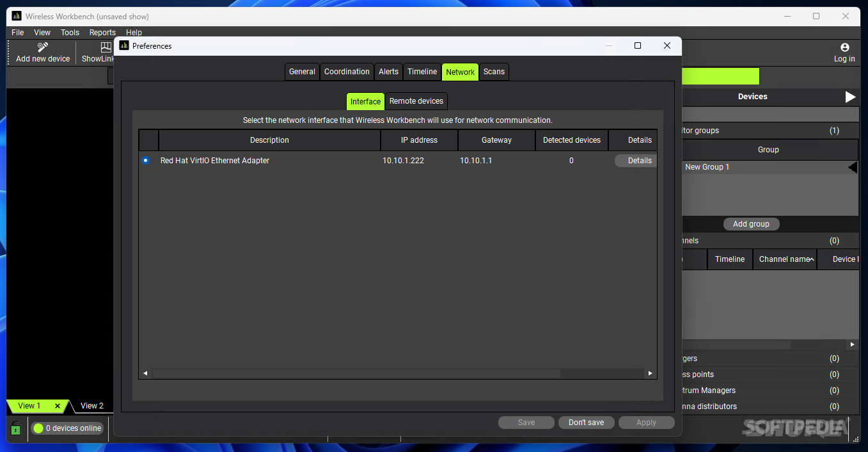
Task: Click the Apply button
Action: point(646,423)
